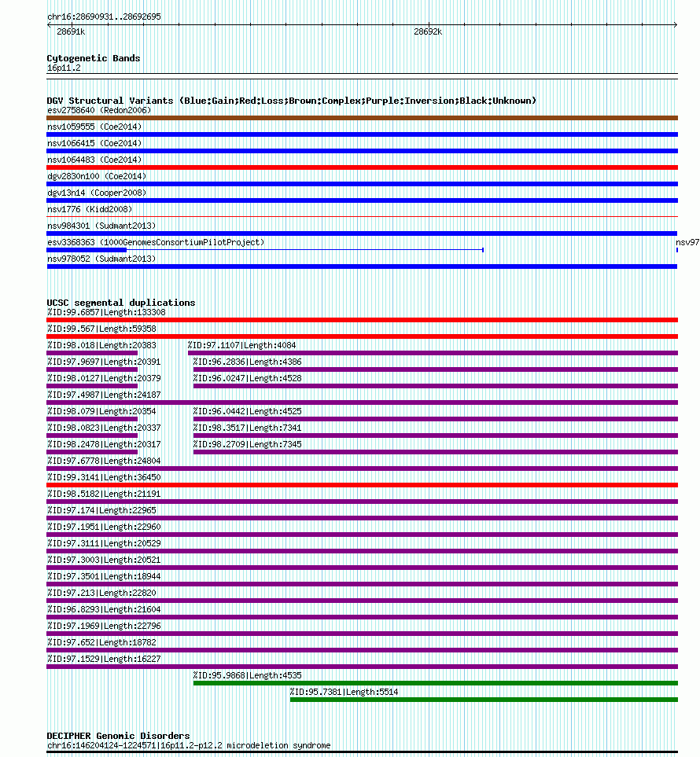Select duplication %ID:97.213 Length:22820

[101, 593]
